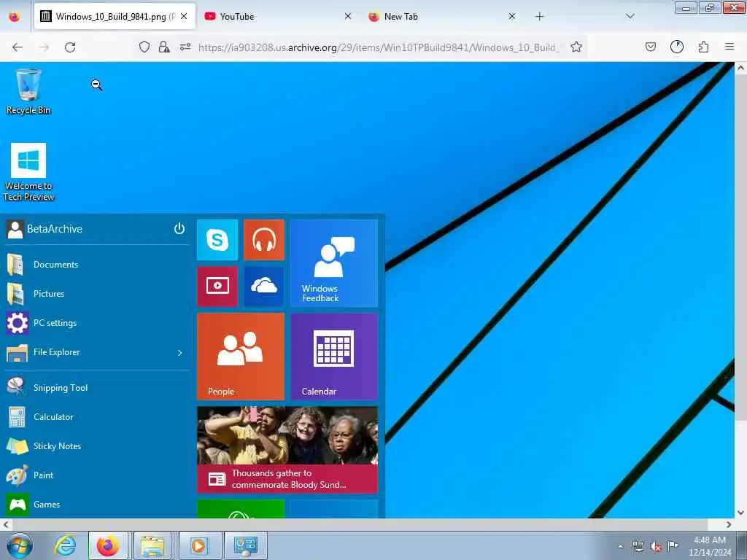
Task: Click the muted volume tray icon
Action: [656, 547]
